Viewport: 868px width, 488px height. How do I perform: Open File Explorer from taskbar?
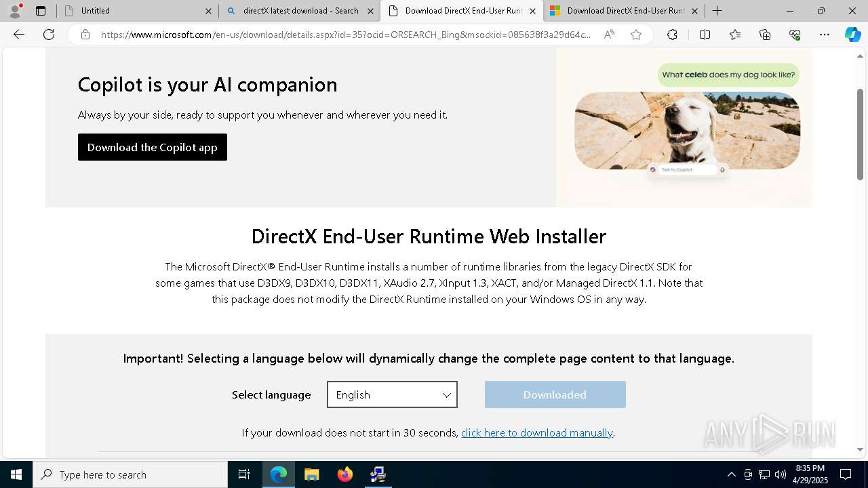click(x=311, y=474)
